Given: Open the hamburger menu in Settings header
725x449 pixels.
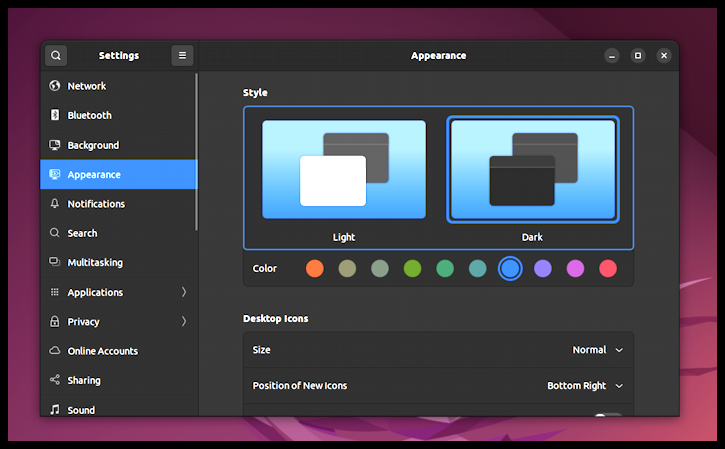Looking at the screenshot, I should pyautogui.click(x=182, y=55).
